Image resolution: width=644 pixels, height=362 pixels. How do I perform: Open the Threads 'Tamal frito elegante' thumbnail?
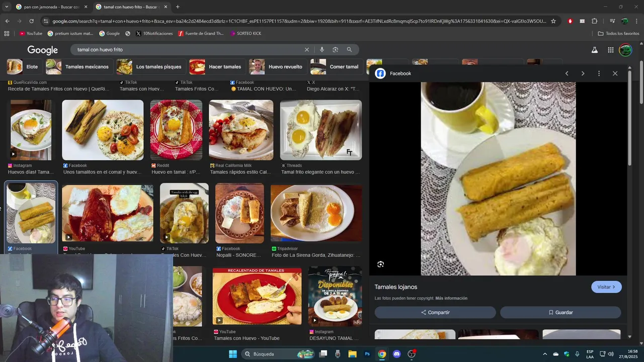(321, 130)
